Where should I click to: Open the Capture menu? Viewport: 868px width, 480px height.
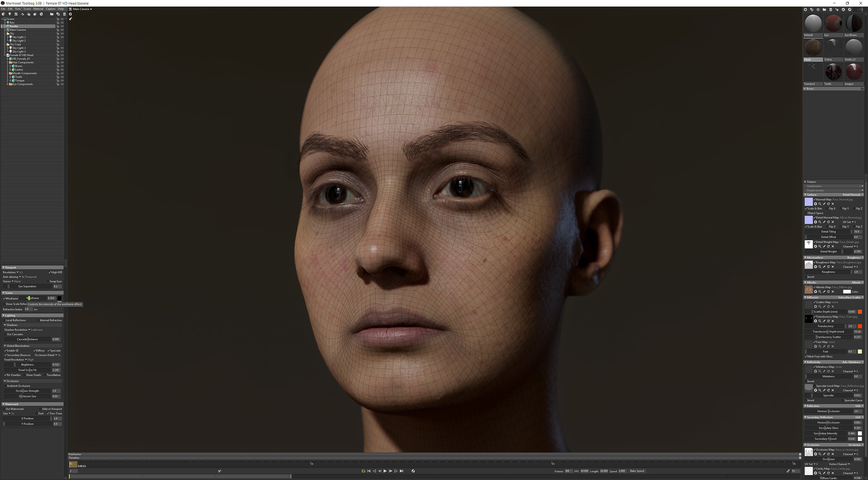pyautogui.click(x=51, y=9)
